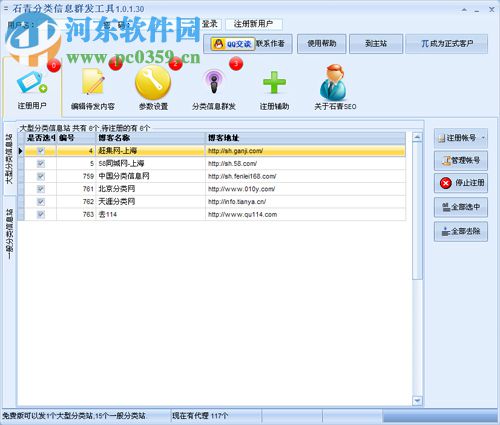Viewport: 500px width, 425px height.
Task: Click the QQ交谈 penguin button
Action: tap(233, 44)
